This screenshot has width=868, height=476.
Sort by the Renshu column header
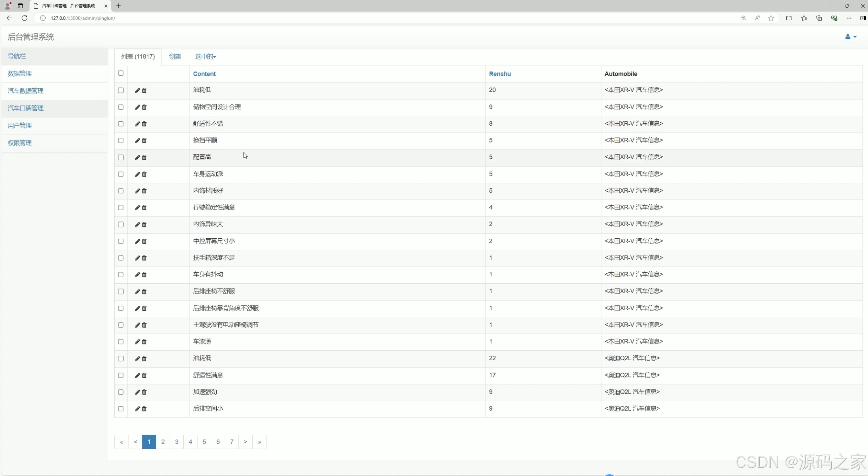[500, 74]
